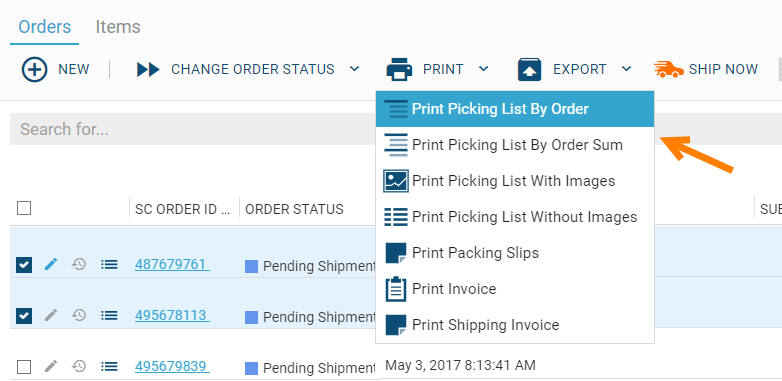This screenshot has width=782, height=381.
Task: View history of order 495678113
Action: (x=79, y=315)
